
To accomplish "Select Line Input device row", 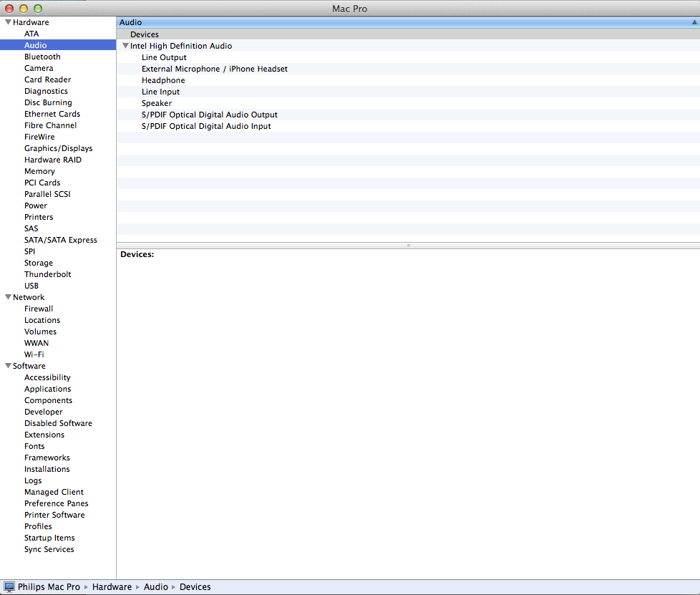I will pyautogui.click(x=408, y=92).
